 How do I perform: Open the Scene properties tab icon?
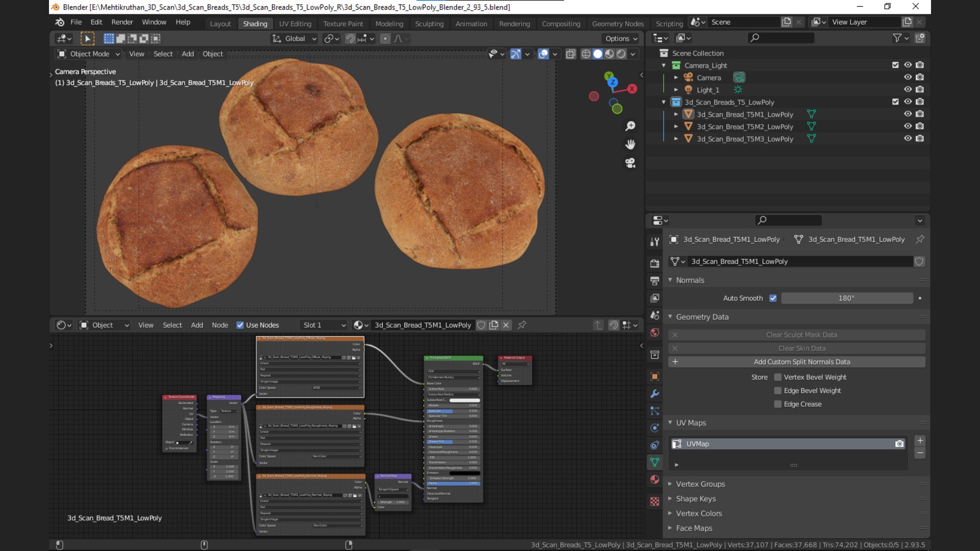(x=655, y=315)
